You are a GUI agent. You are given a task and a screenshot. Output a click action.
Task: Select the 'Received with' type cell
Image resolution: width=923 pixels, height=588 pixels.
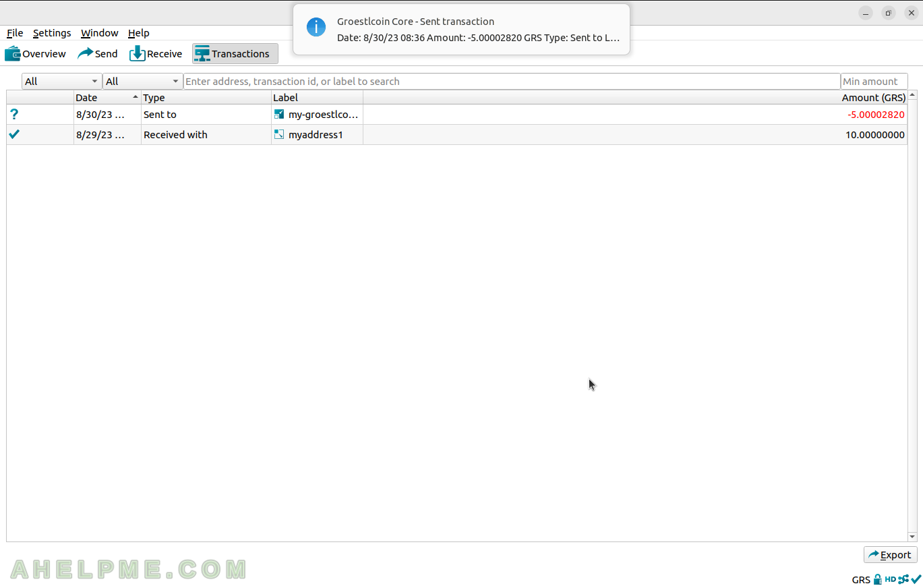(206, 134)
